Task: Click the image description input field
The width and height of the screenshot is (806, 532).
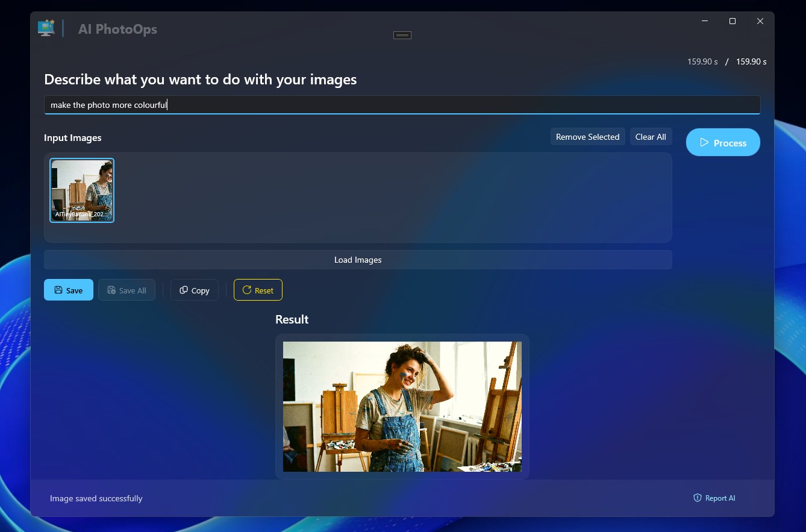Action: (x=402, y=104)
